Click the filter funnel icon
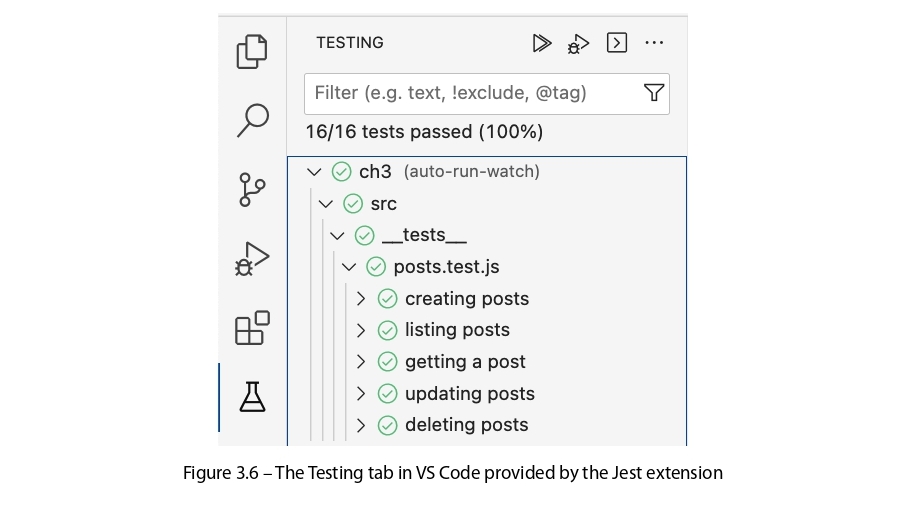The image size is (921, 511). pyautogui.click(x=654, y=93)
